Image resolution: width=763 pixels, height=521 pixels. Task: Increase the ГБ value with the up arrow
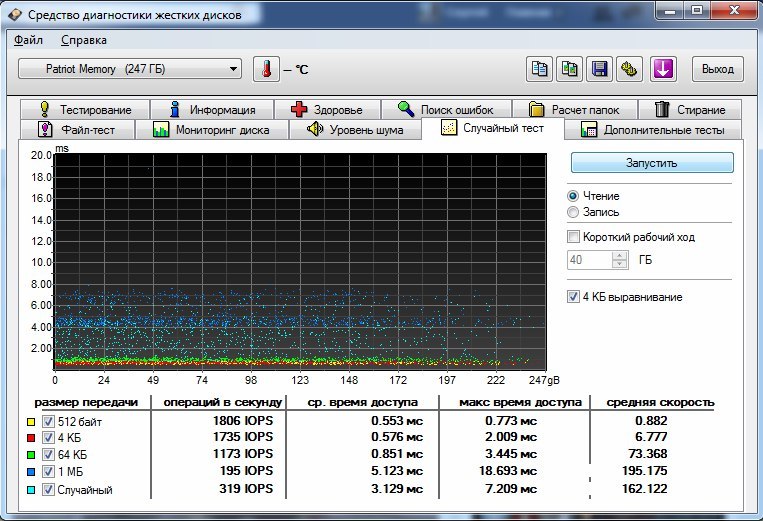620,255
